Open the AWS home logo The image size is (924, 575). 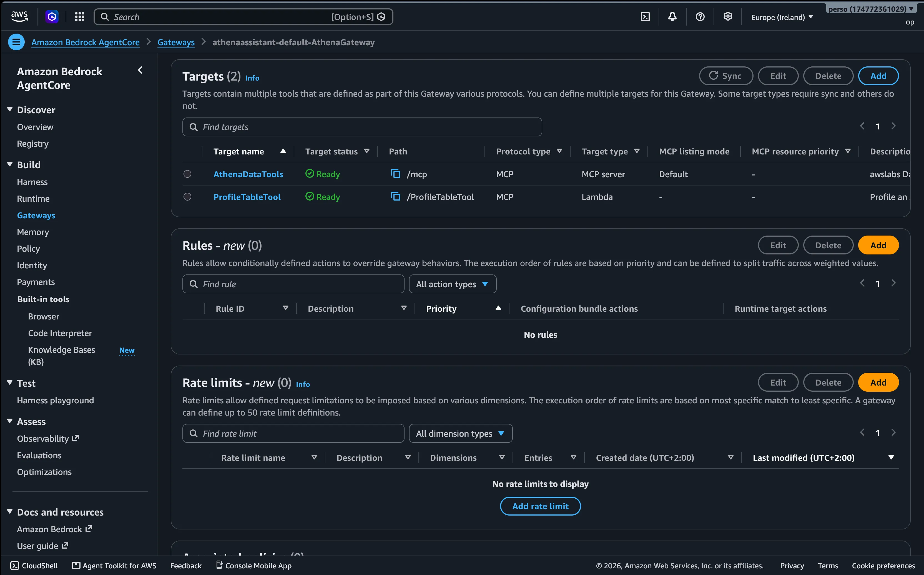[19, 17]
